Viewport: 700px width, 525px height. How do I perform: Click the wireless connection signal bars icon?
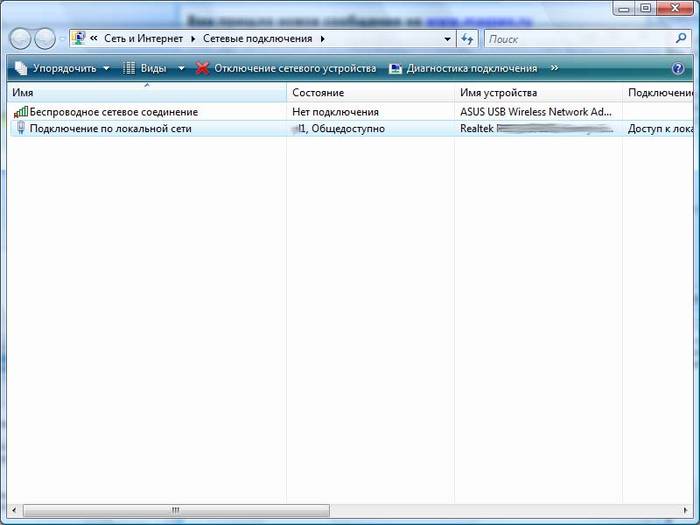click(21, 112)
